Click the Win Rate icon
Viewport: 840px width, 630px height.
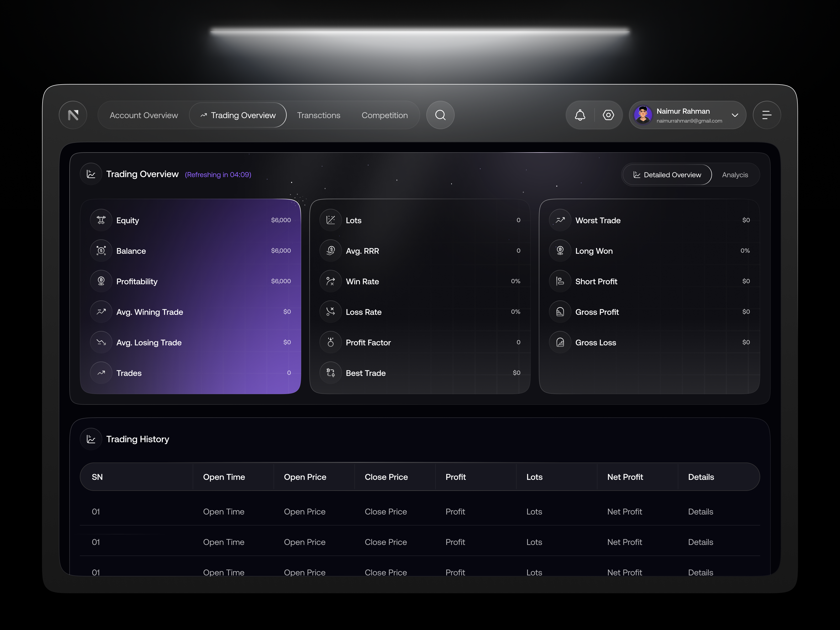tap(330, 281)
